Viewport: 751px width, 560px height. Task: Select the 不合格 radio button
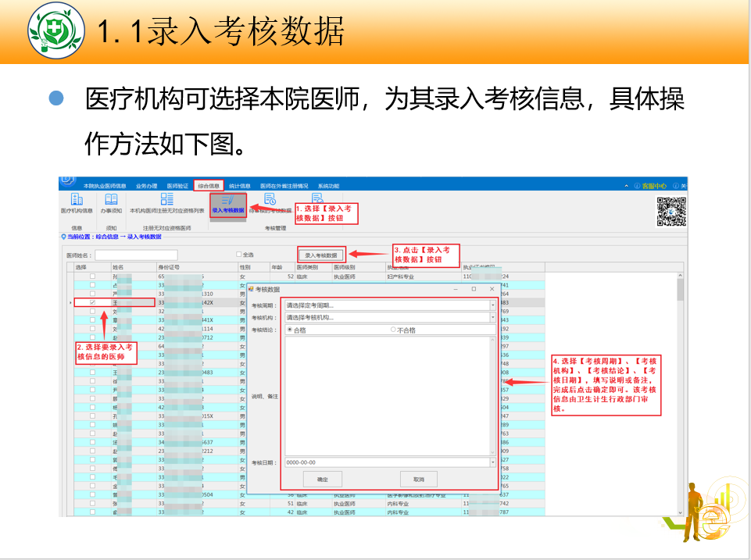click(x=393, y=330)
